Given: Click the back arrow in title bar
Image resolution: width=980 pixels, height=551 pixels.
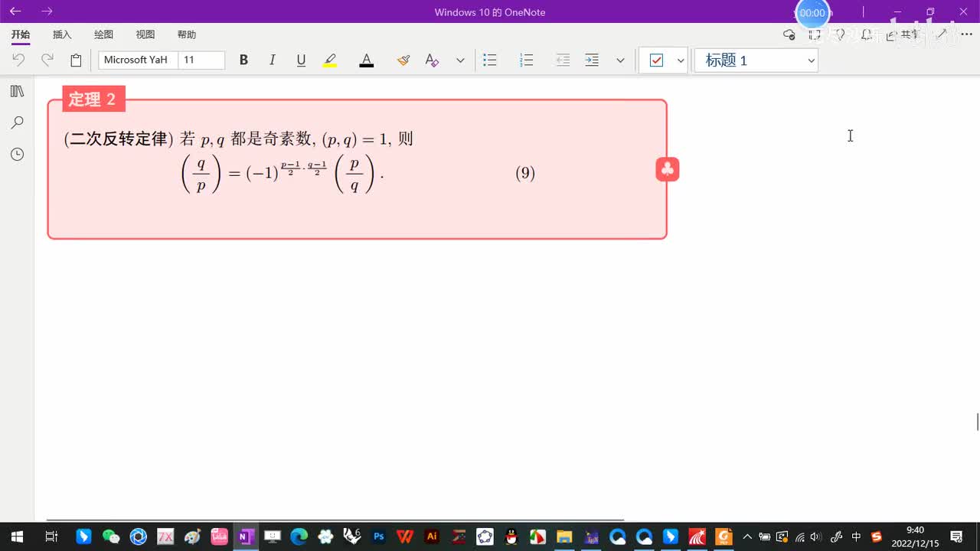Looking at the screenshot, I should coord(15,11).
